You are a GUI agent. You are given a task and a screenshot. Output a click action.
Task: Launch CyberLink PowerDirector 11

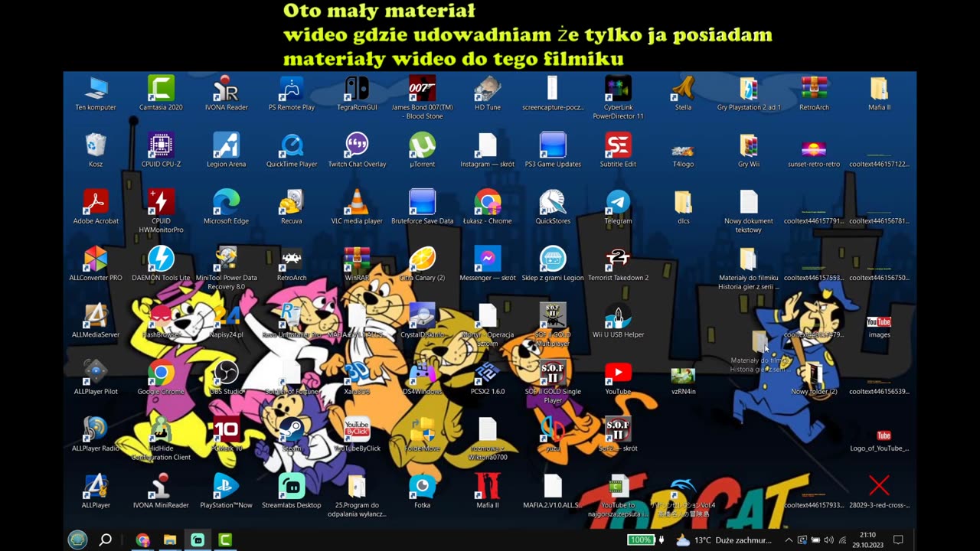coord(618,97)
